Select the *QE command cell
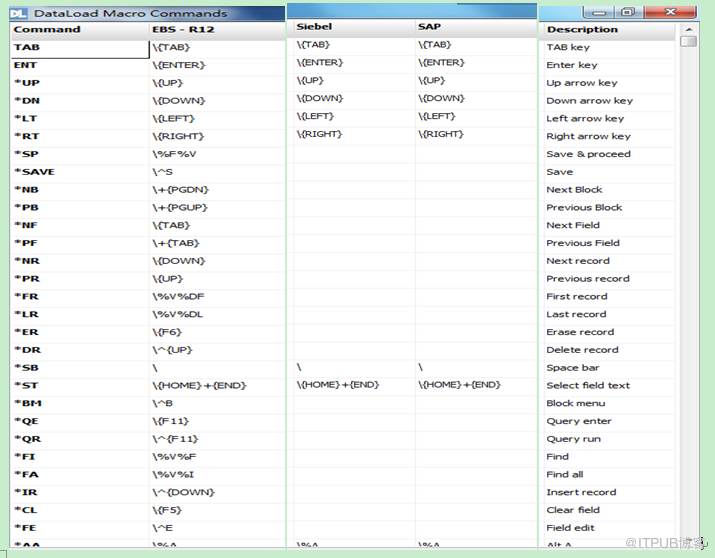The image size is (715, 558). (x=80, y=421)
